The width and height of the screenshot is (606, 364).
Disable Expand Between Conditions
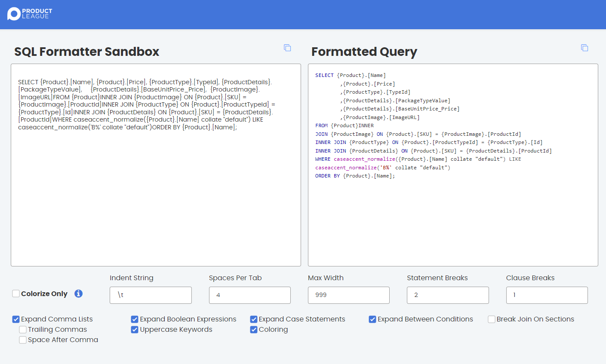(372, 319)
